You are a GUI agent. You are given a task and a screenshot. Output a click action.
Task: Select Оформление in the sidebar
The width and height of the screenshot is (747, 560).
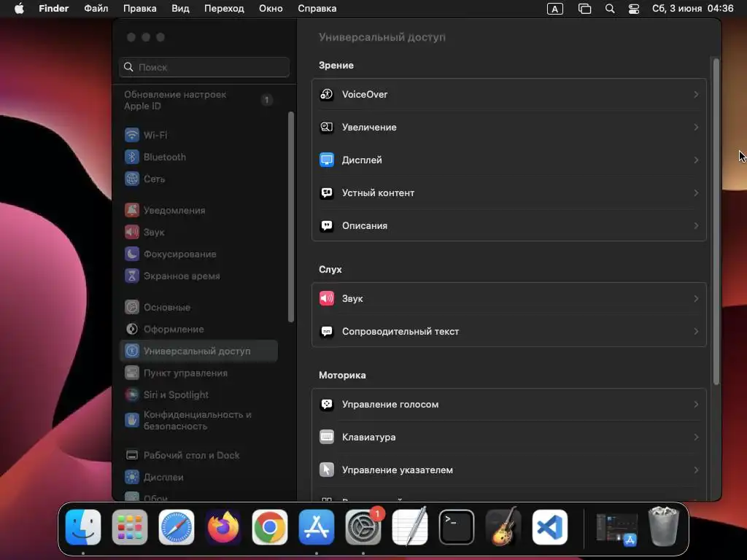198,330
